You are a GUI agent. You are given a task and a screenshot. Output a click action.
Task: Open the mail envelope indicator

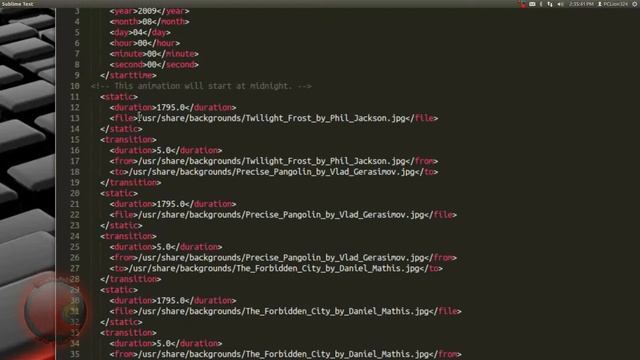[x=532, y=4]
